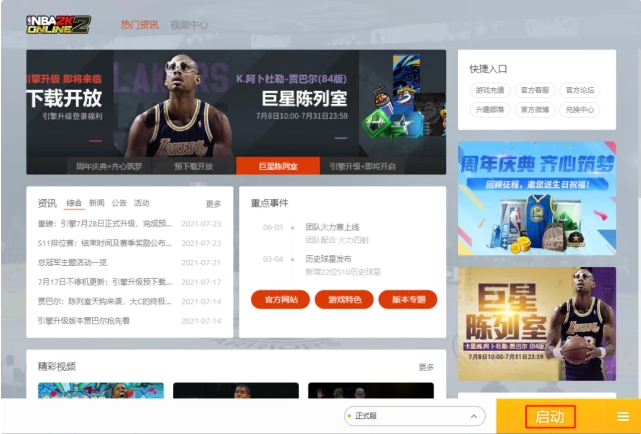This screenshot has height=434, width=641.
Task: Click the NBA2K Online 2 logo
Action: [x=58, y=25]
